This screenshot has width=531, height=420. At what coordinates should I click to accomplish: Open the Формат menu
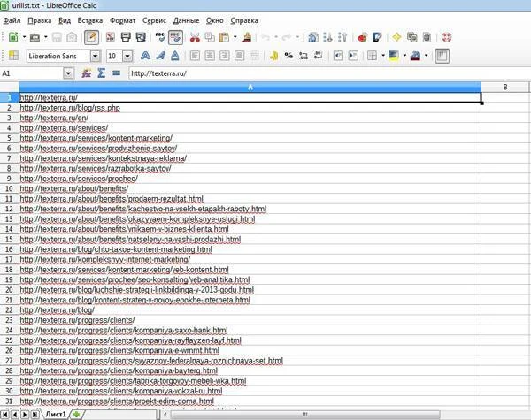123,20
